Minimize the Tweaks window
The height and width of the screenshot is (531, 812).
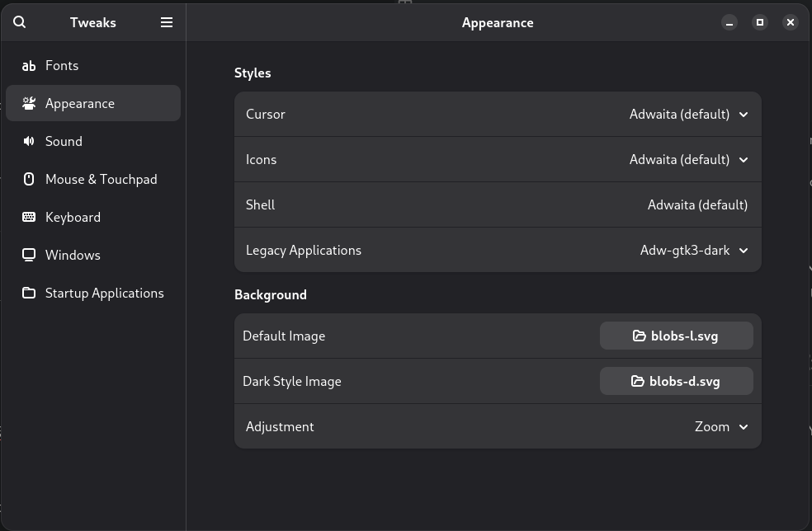tap(729, 22)
